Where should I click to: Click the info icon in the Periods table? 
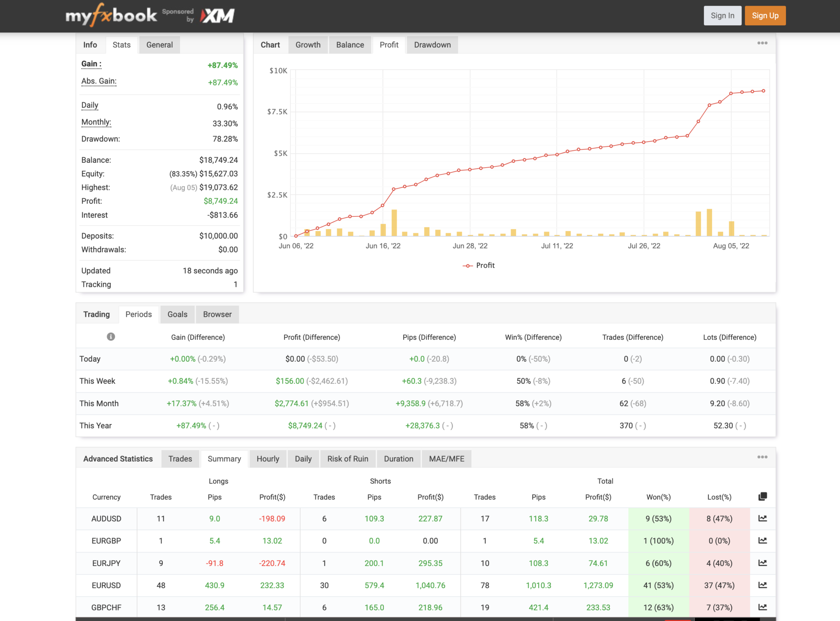point(110,337)
